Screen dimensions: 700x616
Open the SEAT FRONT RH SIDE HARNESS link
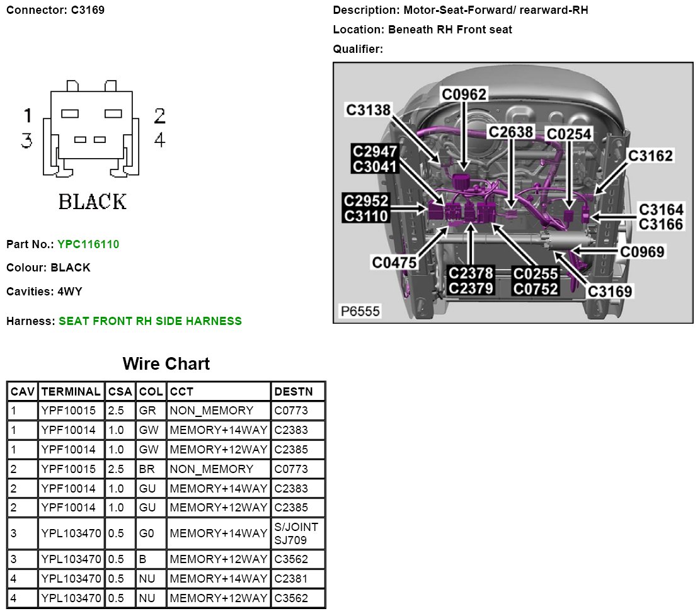click(150, 321)
